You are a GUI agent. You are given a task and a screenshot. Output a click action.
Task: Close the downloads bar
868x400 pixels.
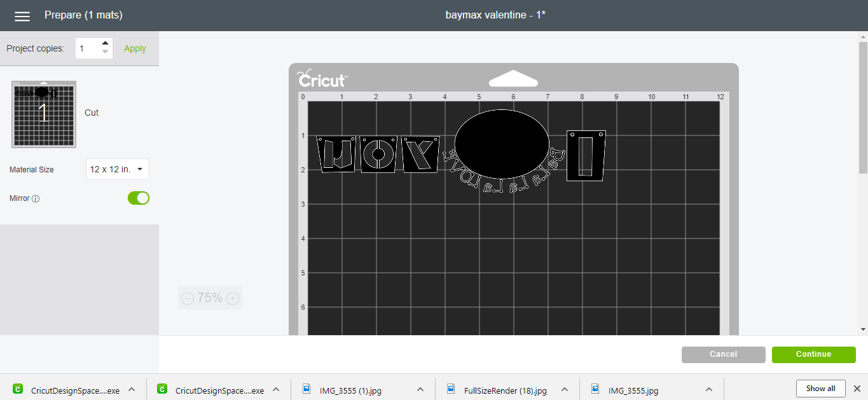tap(857, 389)
